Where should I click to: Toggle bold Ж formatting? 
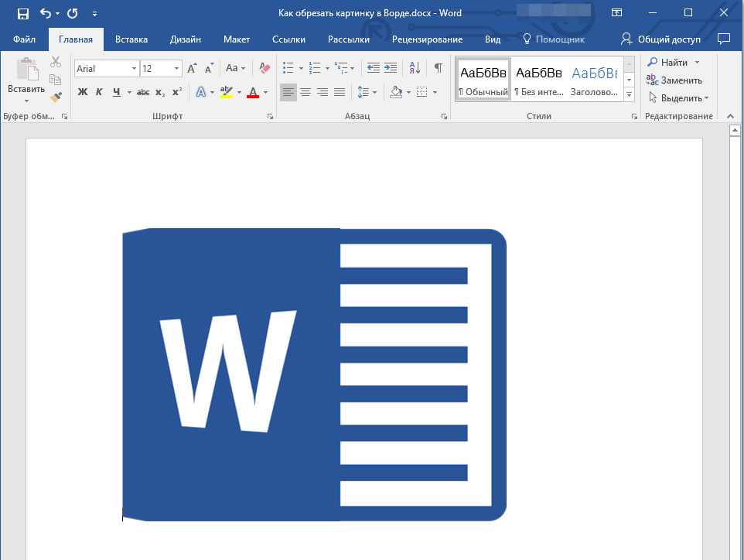[83, 92]
